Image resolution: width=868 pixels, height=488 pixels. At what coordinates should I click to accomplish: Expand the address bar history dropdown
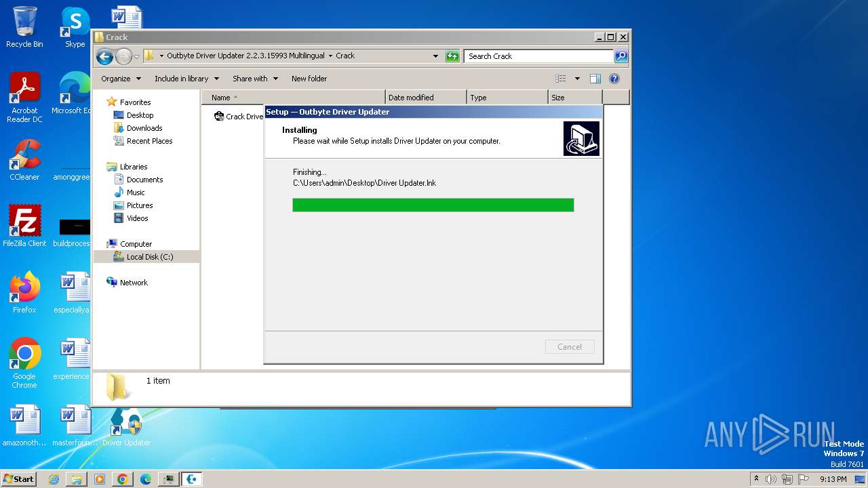tap(435, 56)
